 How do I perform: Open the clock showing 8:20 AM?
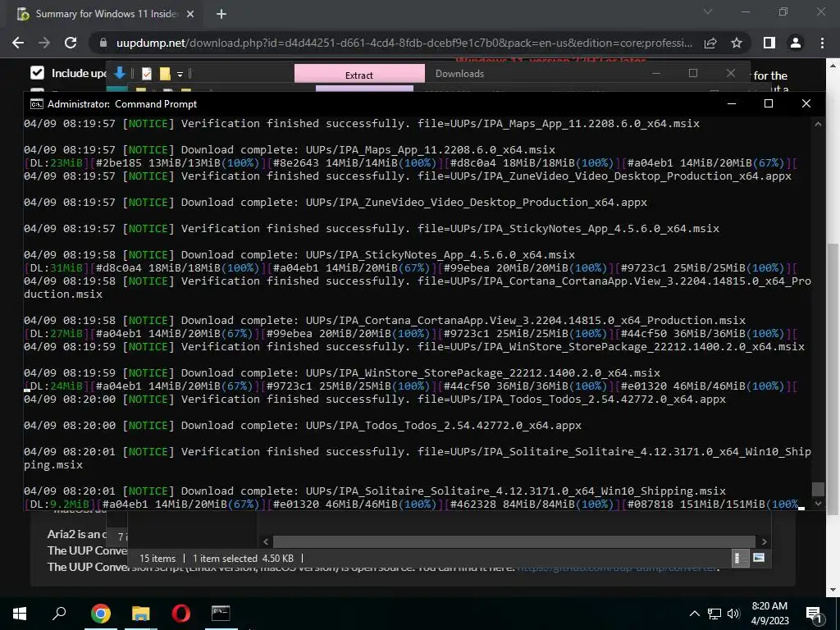(769, 614)
